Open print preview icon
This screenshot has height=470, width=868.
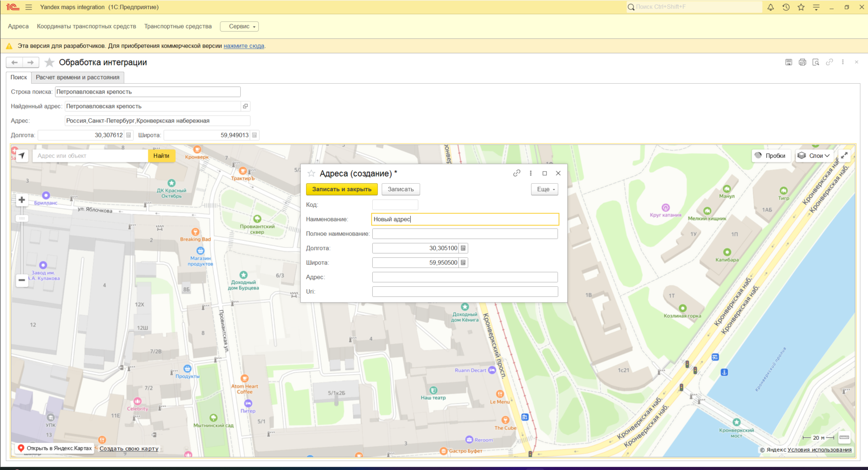click(816, 62)
